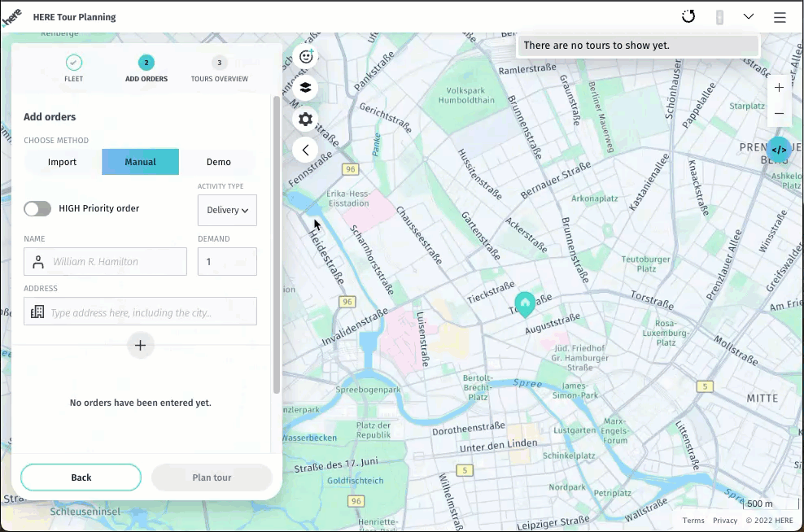The height and width of the screenshot is (532, 804).
Task: Click the 'Volkspark Humboldthain' map label
Action: pos(466,95)
